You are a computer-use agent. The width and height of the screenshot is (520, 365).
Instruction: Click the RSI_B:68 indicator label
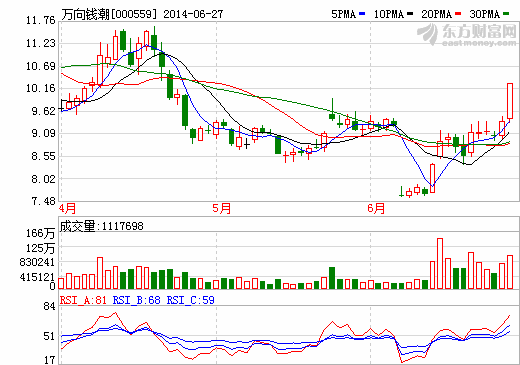(137, 300)
